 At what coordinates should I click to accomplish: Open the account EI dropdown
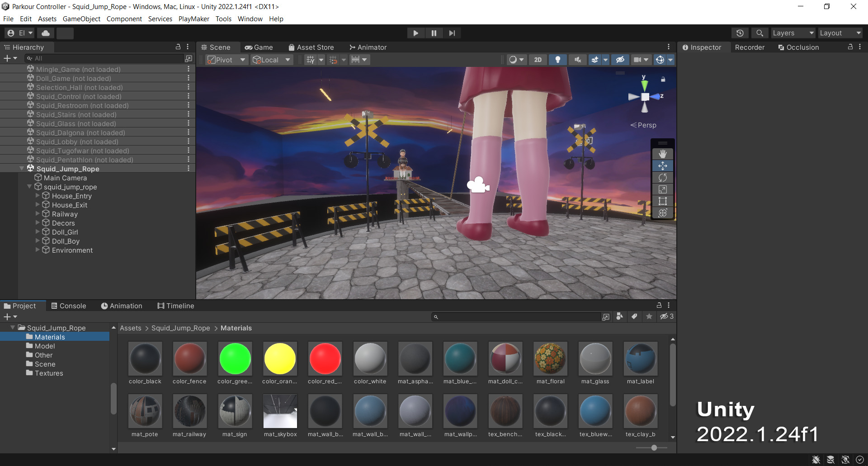click(20, 33)
